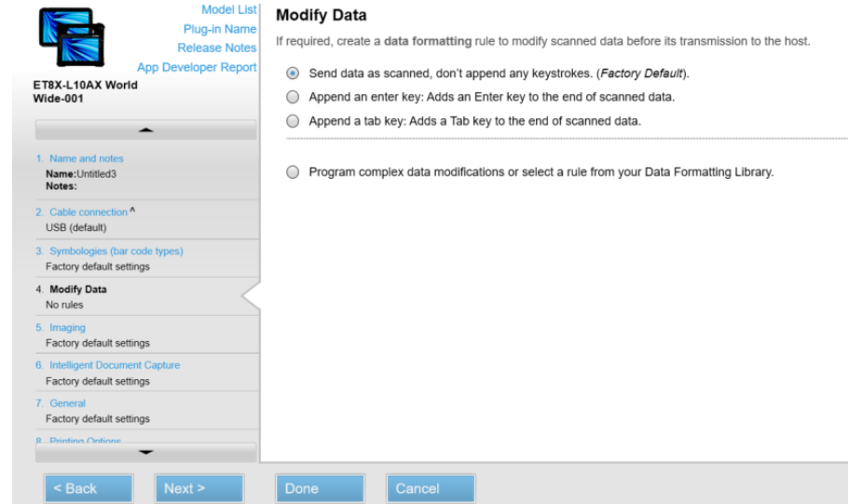Screen dimensions: 849x504
Task: Open step 7 General settings
Action: pyautogui.click(x=65, y=403)
